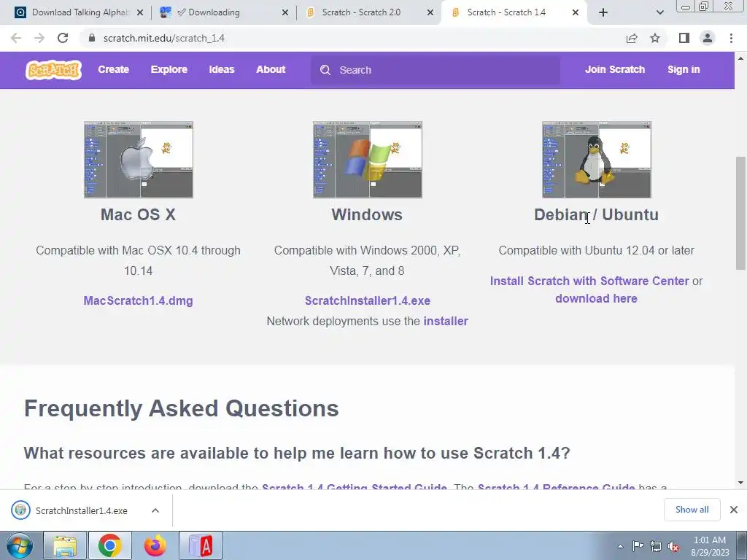
Task: Click the share page icon in the address bar
Action: click(632, 38)
